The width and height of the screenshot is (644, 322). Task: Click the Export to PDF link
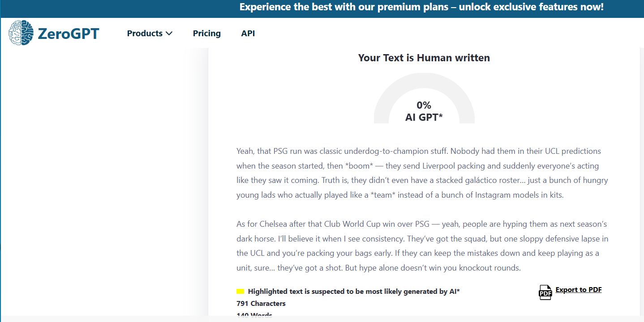[579, 290]
